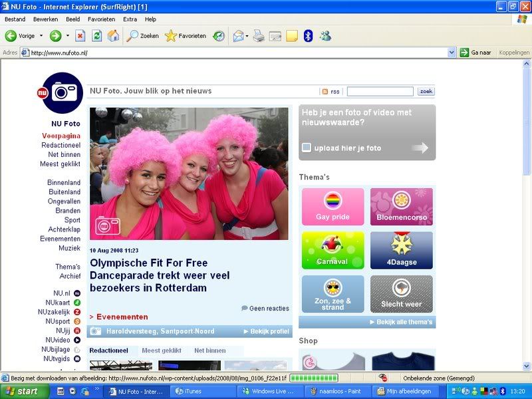
Task: Open the Bekijk alle thema's link
Action: 401,322
